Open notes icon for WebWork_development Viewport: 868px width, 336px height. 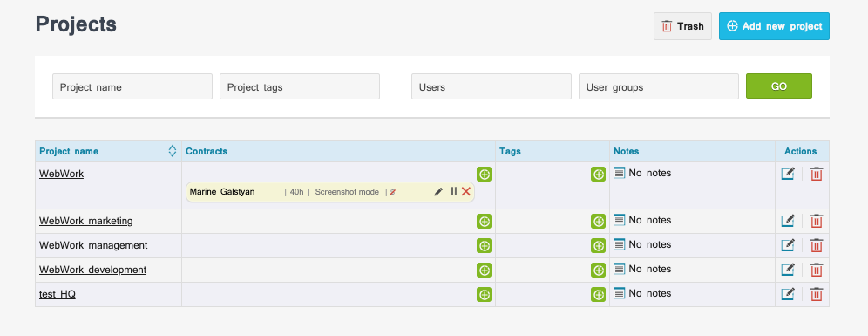click(620, 269)
